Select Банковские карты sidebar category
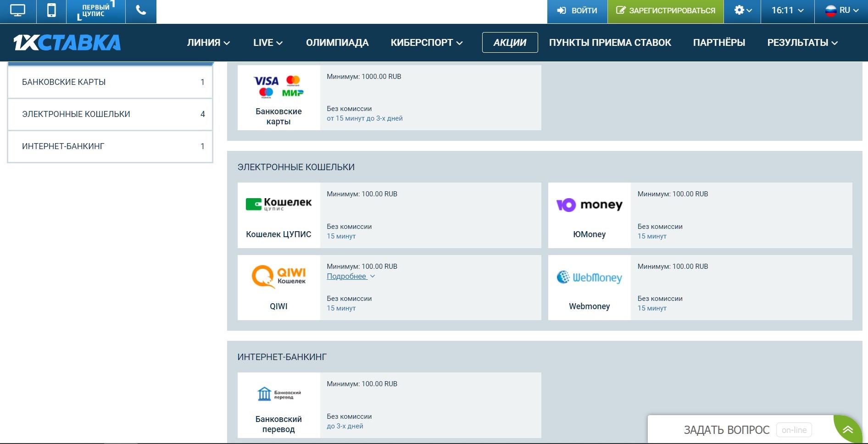 coord(110,82)
